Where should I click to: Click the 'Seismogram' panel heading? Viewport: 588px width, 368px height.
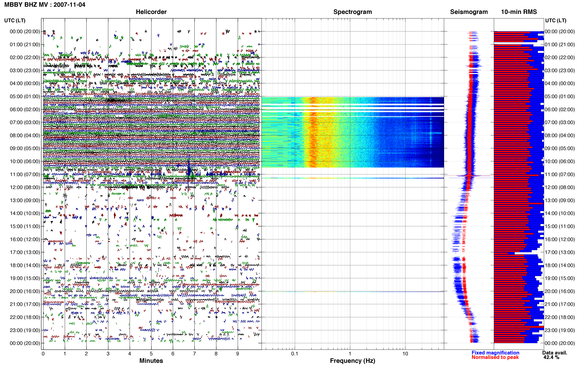pyautogui.click(x=469, y=12)
